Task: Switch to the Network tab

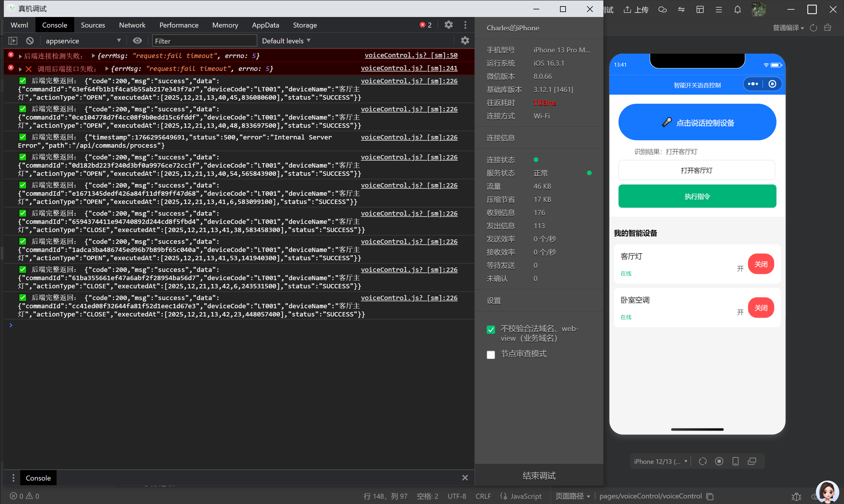Action: pyautogui.click(x=132, y=25)
